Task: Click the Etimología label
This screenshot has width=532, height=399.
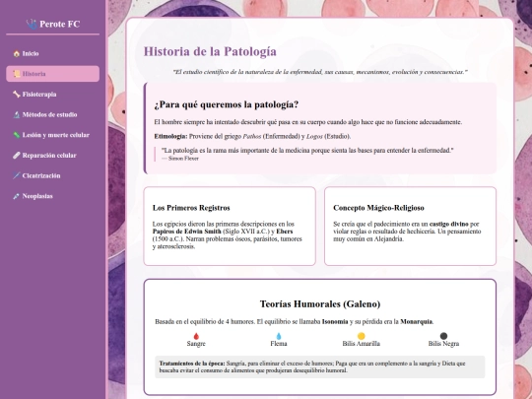Action: tap(170, 136)
